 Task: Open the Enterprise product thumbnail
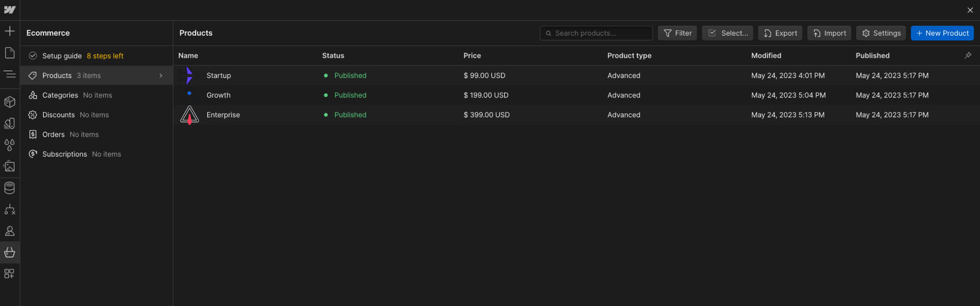click(x=189, y=115)
